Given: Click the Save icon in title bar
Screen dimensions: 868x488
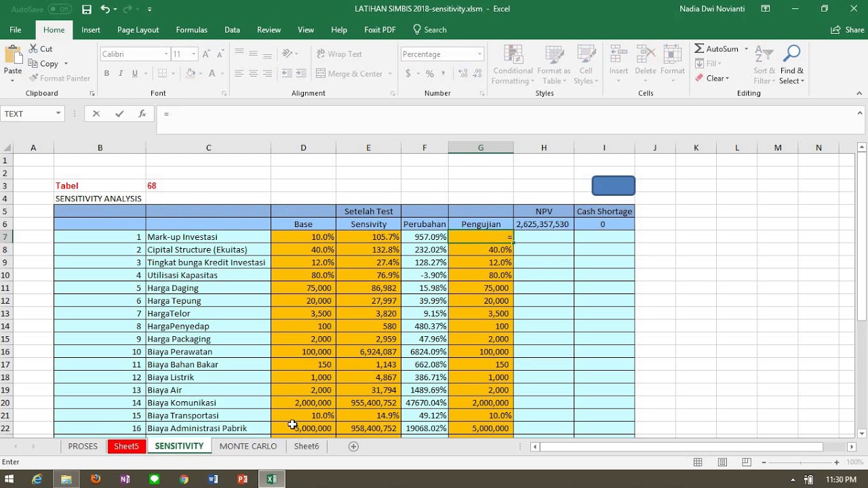Looking at the screenshot, I should [x=86, y=9].
